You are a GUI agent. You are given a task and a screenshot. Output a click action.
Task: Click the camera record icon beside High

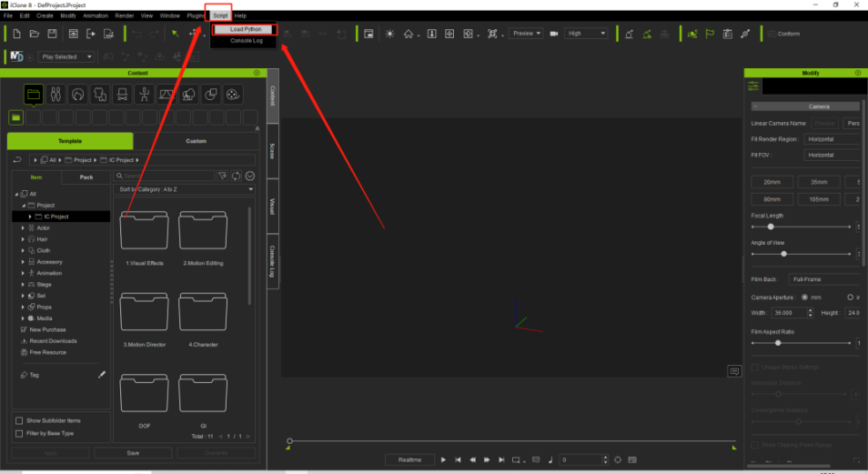(x=553, y=34)
